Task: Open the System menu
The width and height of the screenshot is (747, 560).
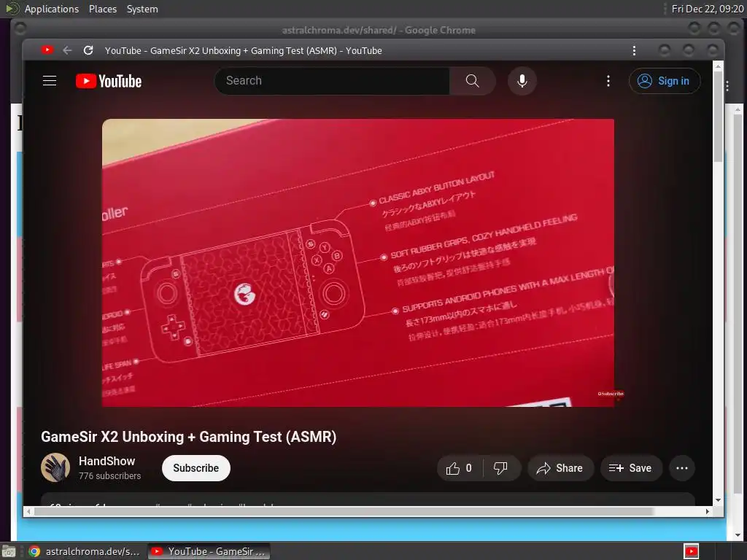Action: coord(142,9)
